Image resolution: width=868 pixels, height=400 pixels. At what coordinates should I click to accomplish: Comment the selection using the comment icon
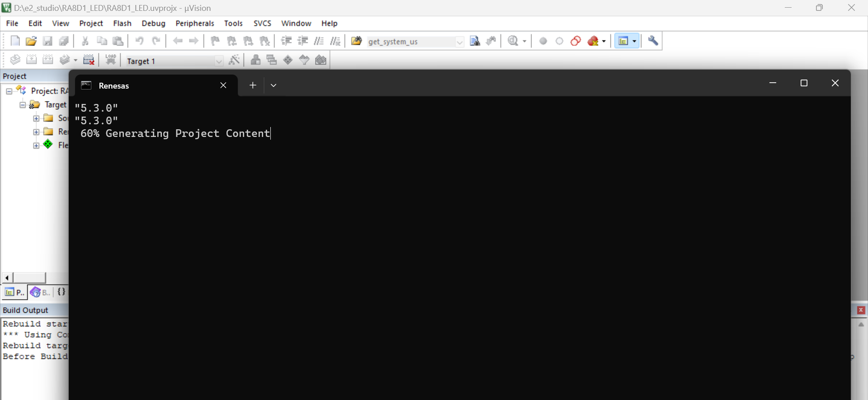(319, 41)
